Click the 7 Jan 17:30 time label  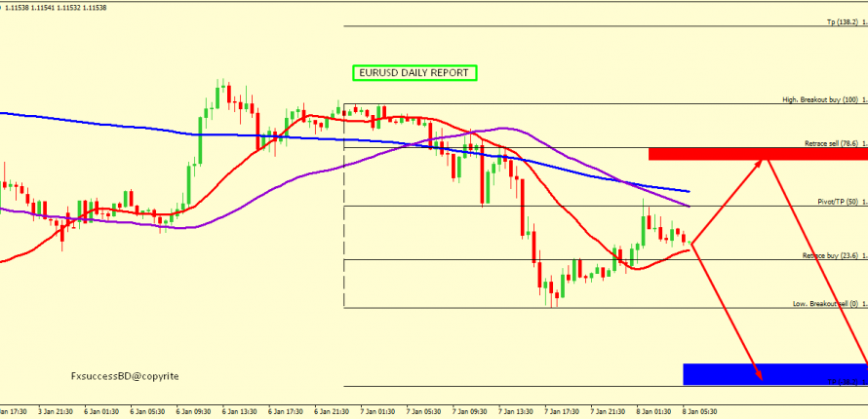pos(564,412)
